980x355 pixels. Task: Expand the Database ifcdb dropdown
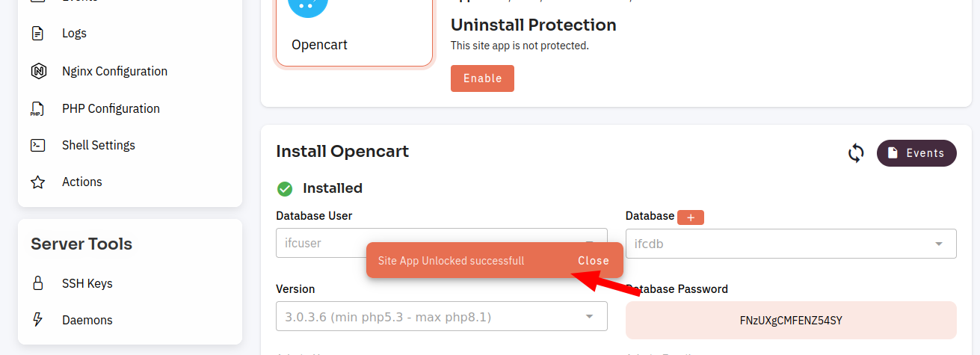point(791,244)
